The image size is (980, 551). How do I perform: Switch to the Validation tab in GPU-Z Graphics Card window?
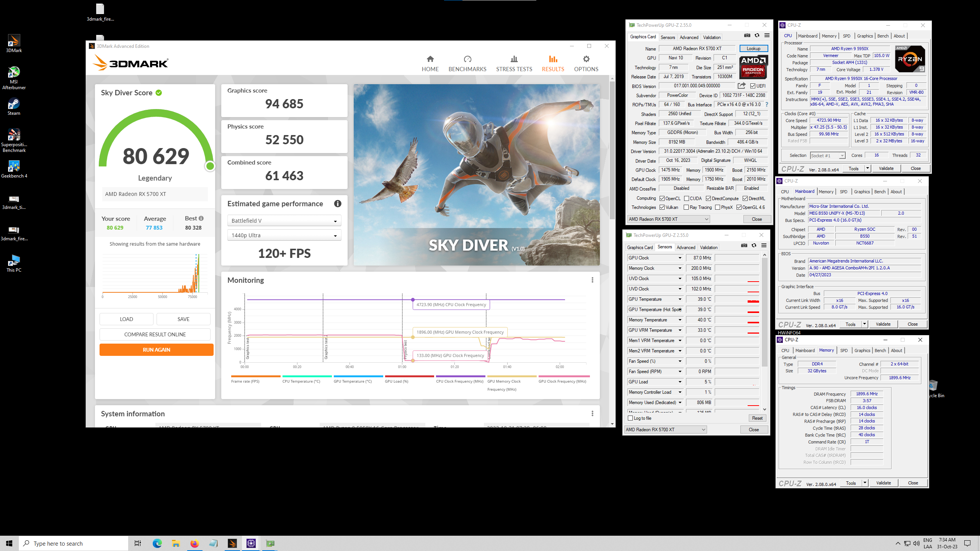pyautogui.click(x=712, y=37)
